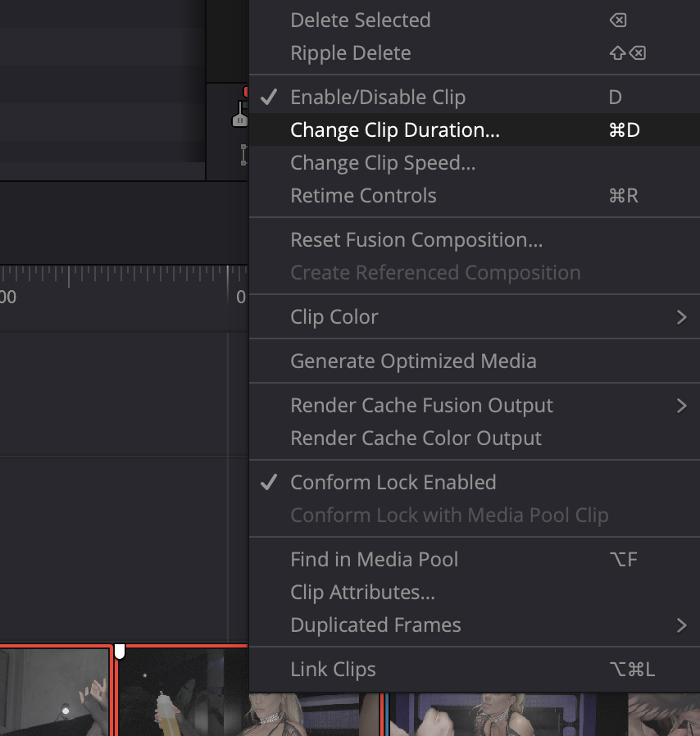The image size is (700, 736).
Task: Choose Find in Media Pool
Action: (x=474, y=559)
